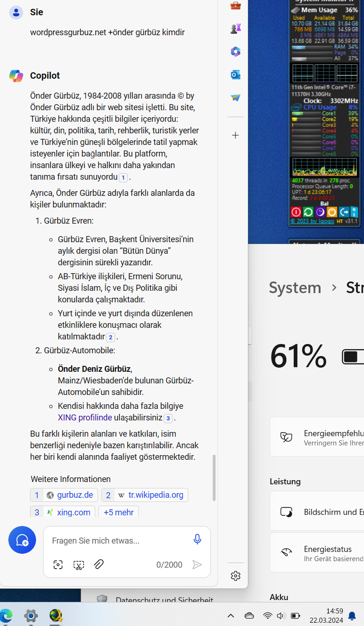364x626 pixels.
Task: Click the 'RAM' usage bar in monitor
Action: click(x=311, y=47)
